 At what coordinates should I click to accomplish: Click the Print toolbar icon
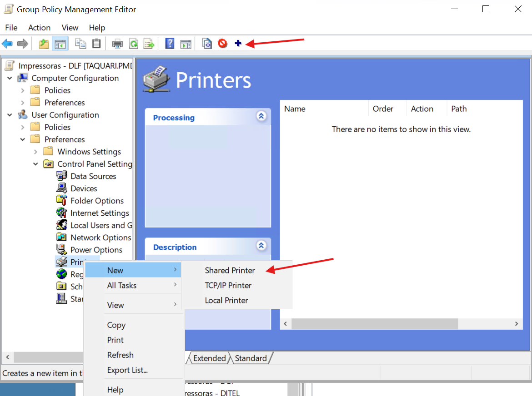pyautogui.click(x=118, y=44)
